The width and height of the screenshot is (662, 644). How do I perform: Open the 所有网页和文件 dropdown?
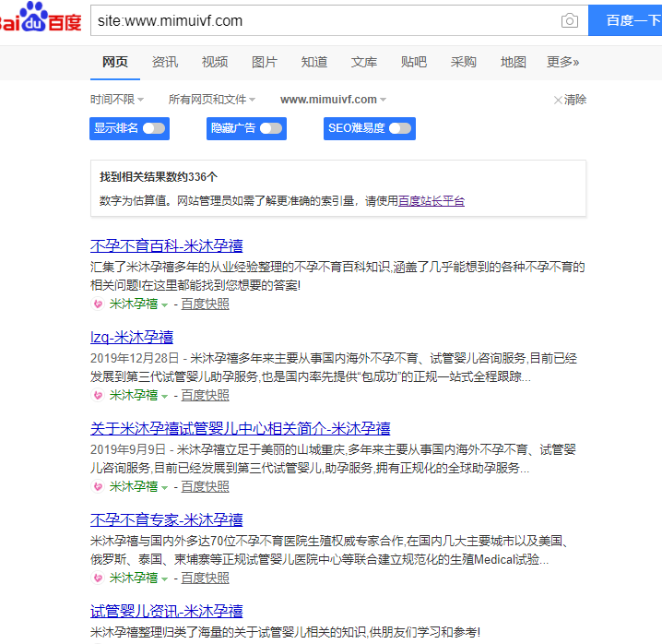pyautogui.click(x=212, y=100)
